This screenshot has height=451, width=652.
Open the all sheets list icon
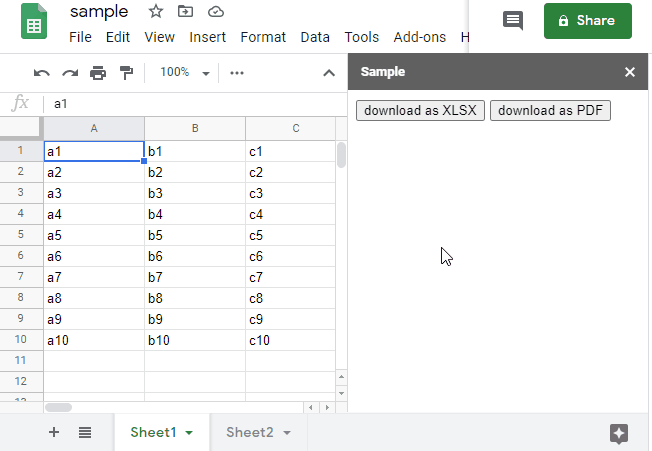click(x=85, y=433)
